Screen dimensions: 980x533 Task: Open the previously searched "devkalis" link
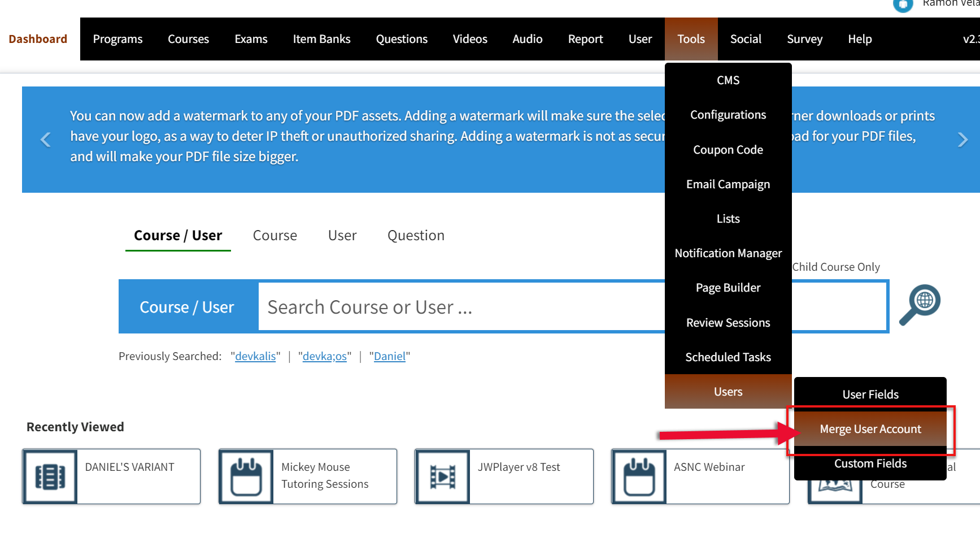click(255, 356)
